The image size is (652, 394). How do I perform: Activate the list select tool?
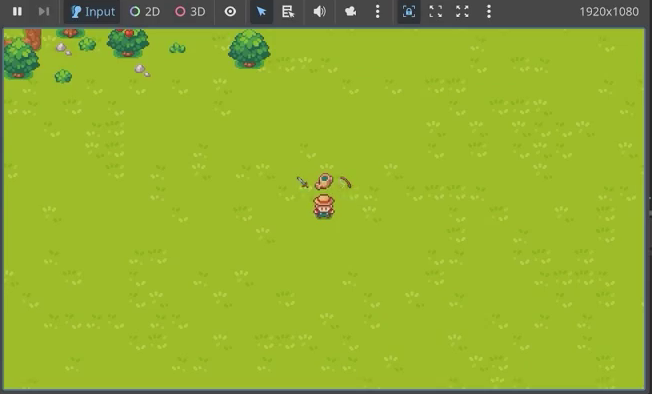tap(288, 12)
